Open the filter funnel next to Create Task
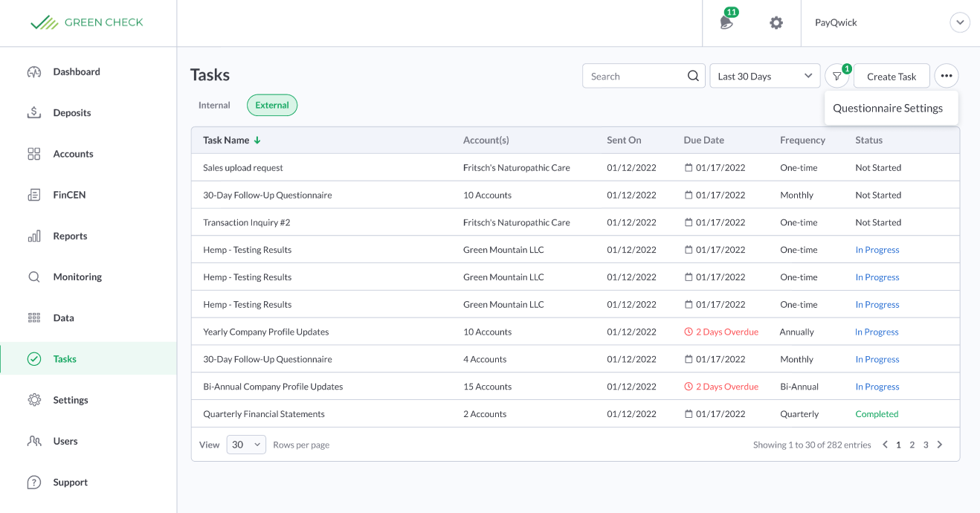The height and width of the screenshot is (513, 980). (x=836, y=75)
